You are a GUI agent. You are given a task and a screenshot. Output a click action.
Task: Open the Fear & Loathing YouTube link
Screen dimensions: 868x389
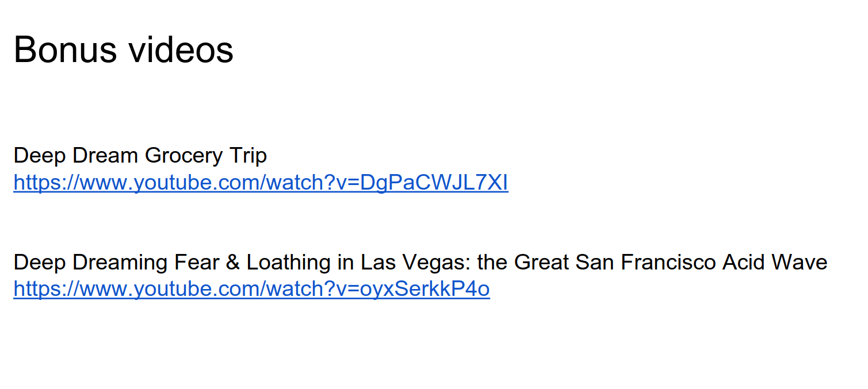point(251,289)
